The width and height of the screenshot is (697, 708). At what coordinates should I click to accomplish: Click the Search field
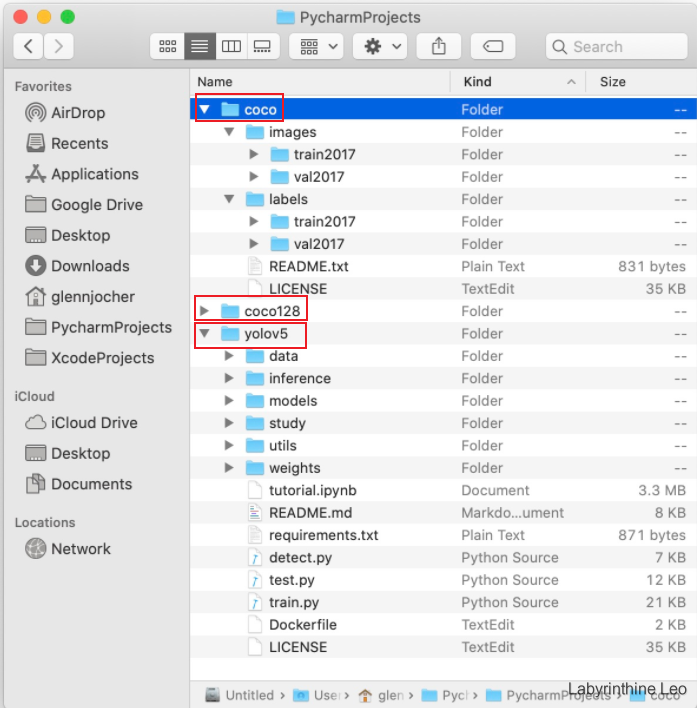point(615,46)
